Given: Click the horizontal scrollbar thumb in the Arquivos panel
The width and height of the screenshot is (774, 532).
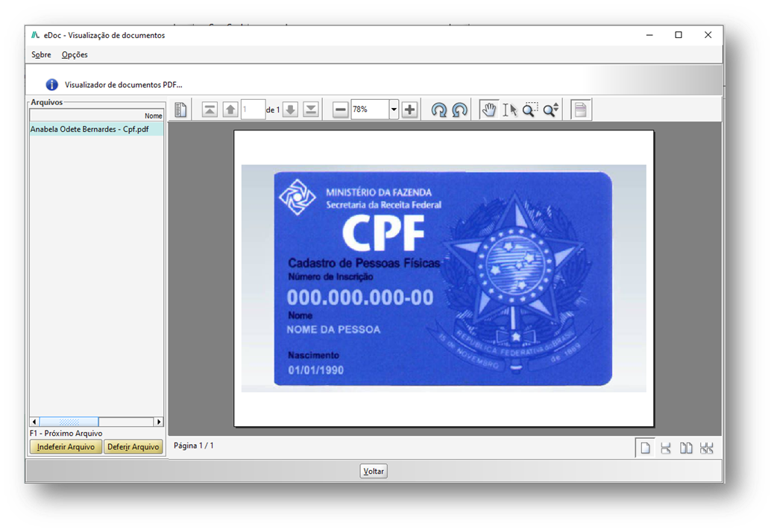Looking at the screenshot, I should point(69,422).
